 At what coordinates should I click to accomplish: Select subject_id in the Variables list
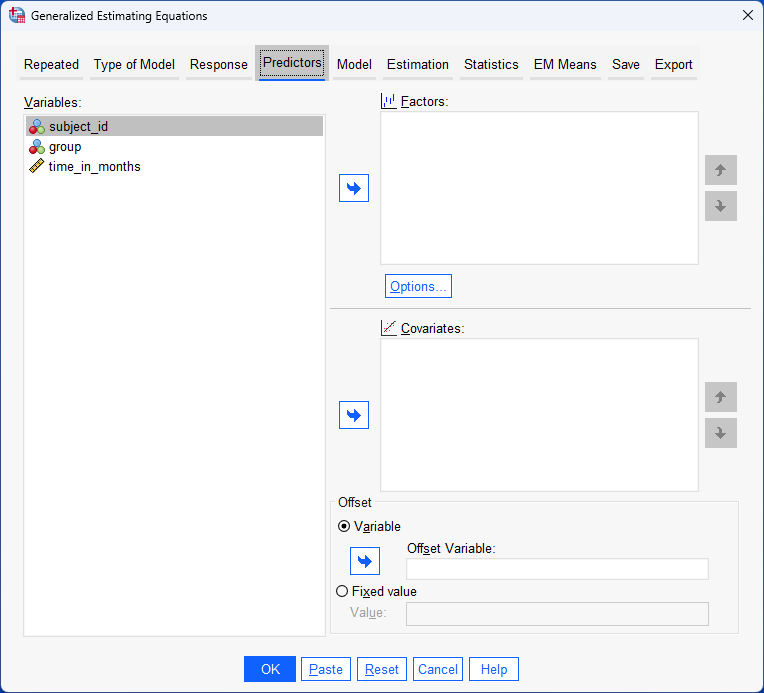[174, 126]
